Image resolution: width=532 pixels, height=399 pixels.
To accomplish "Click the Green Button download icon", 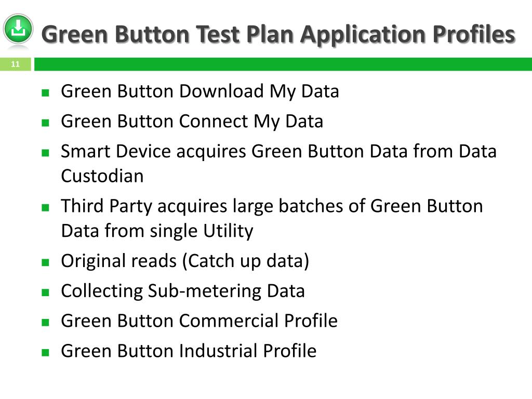I will (x=18, y=29).
